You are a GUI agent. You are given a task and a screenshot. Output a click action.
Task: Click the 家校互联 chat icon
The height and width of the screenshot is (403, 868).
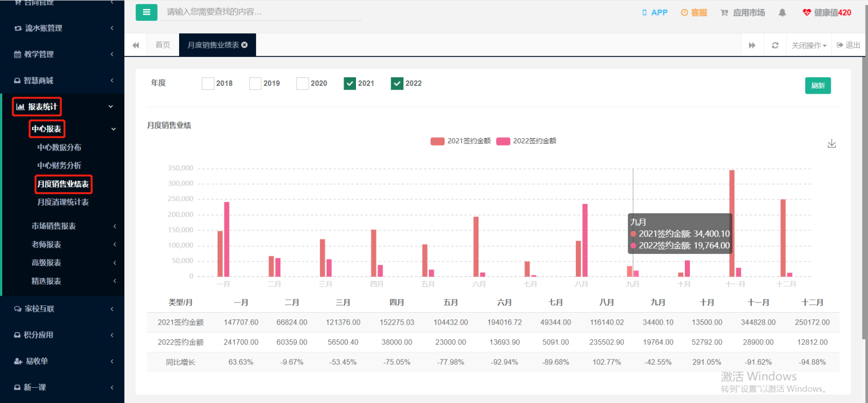18,309
